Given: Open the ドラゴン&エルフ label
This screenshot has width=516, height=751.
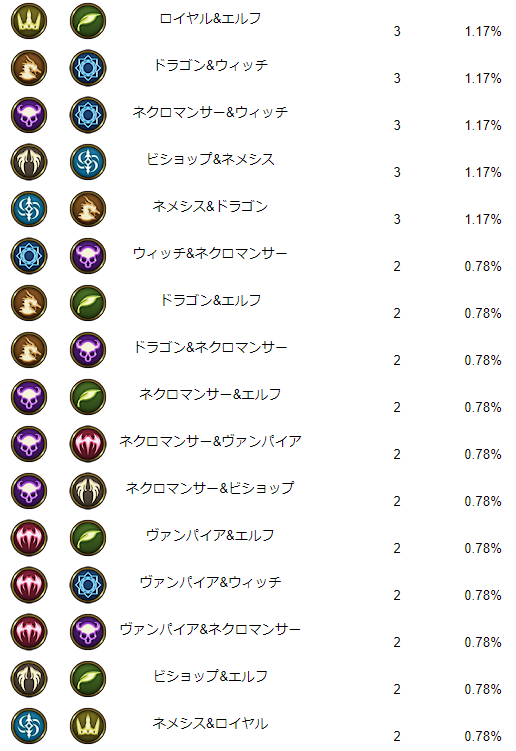Looking at the screenshot, I should pyautogui.click(x=210, y=300).
